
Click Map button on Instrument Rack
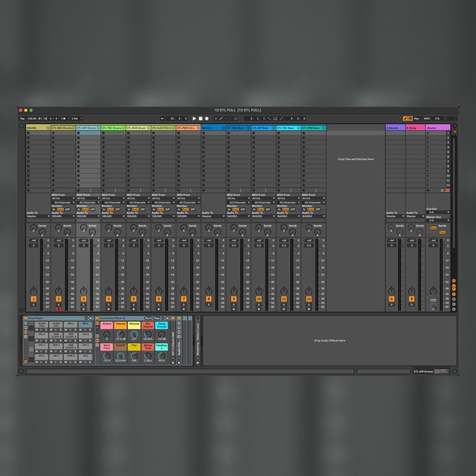tap(157, 318)
